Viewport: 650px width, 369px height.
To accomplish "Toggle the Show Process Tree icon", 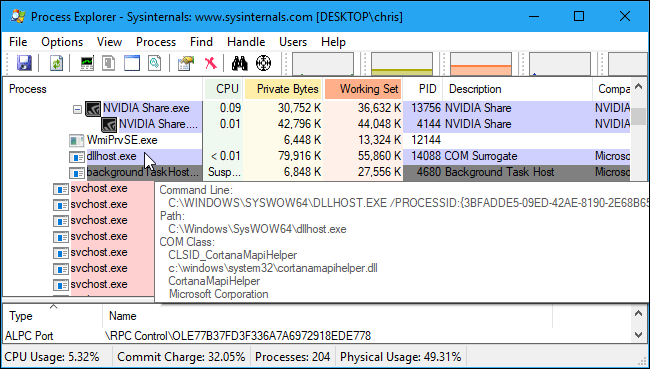I will pyautogui.click(x=109, y=63).
